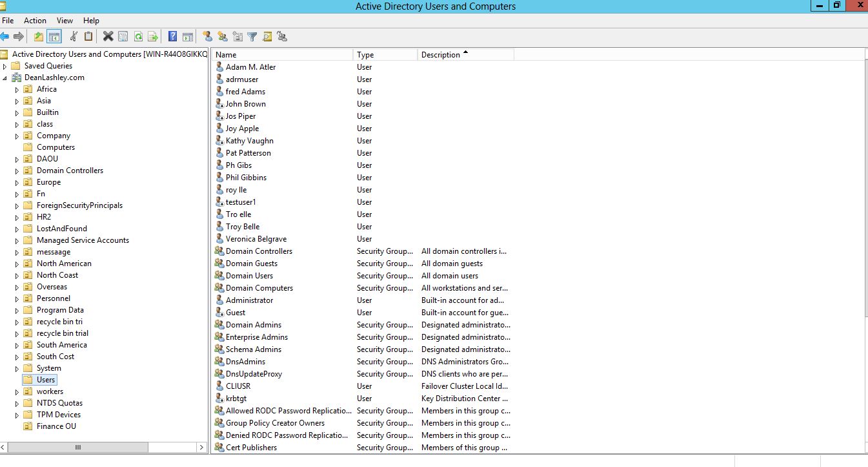Click the Delete X toolbar icon
This screenshot has width=868, height=467.
click(x=108, y=37)
